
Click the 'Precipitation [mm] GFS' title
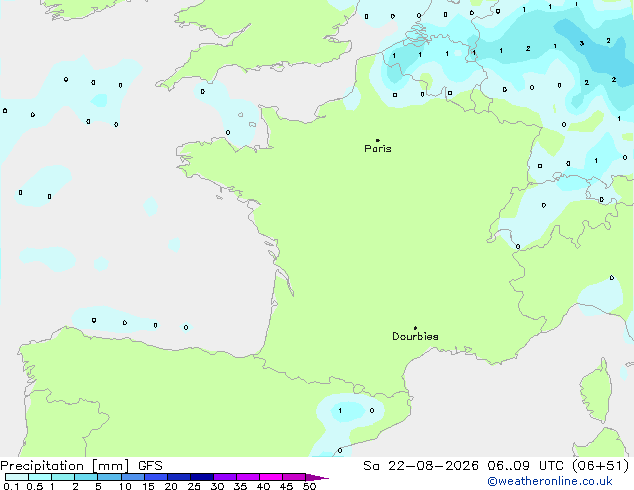click(x=81, y=466)
